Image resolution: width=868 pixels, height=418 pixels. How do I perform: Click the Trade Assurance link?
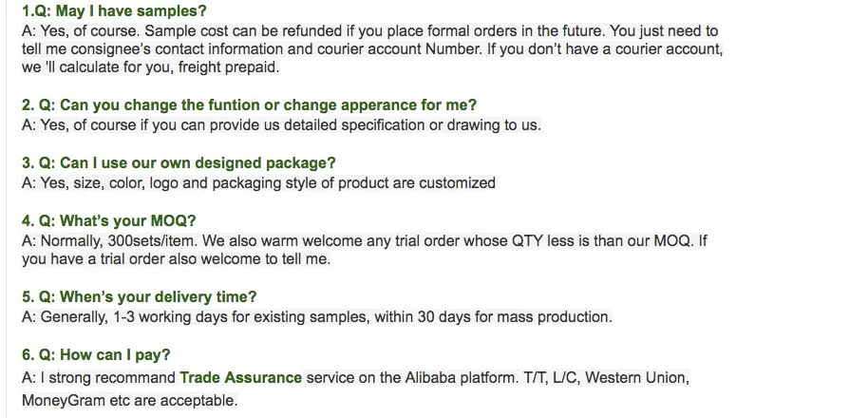[x=241, y=378]
